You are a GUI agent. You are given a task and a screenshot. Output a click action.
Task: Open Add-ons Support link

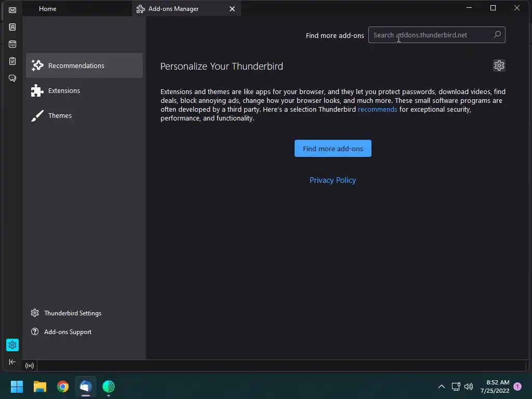point(61,332)
